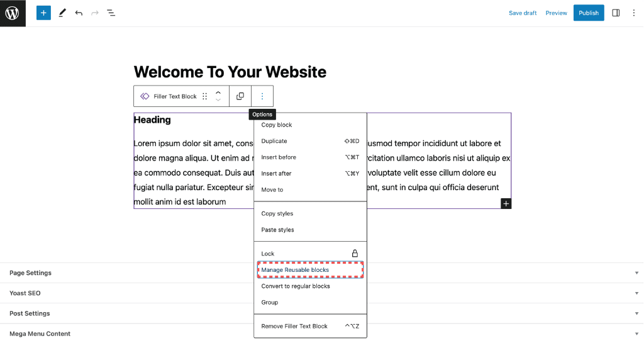Click the text line 'mollit anim id est laborum'

pos(180,201)
